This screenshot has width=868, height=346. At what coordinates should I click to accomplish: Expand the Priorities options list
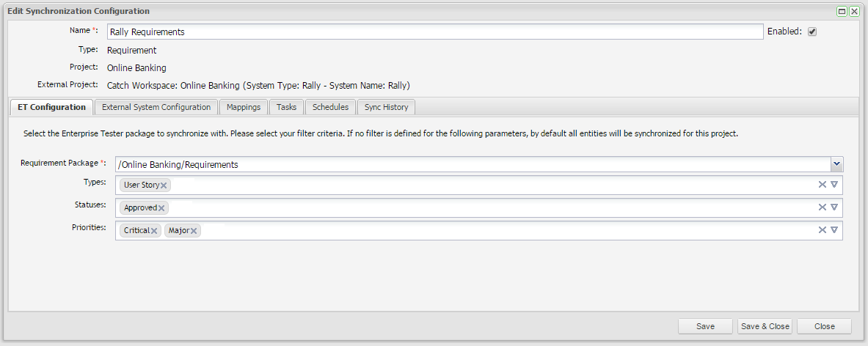pos(834,230)
